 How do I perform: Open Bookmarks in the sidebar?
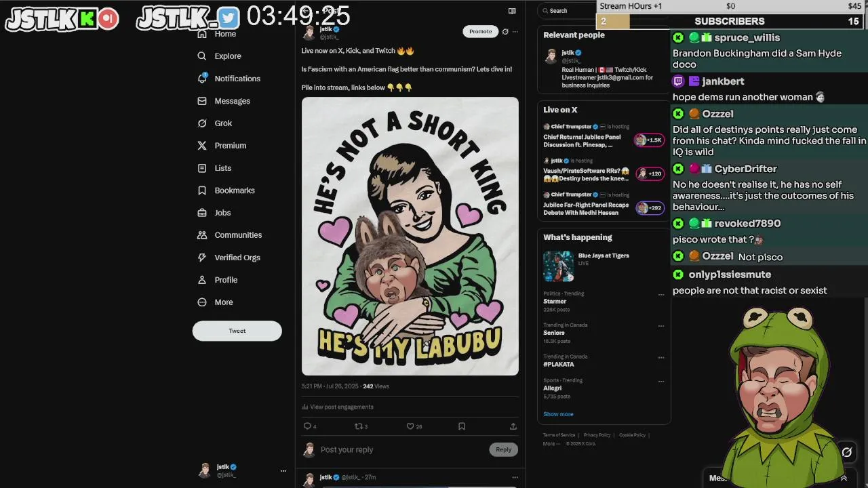(226, 190)
